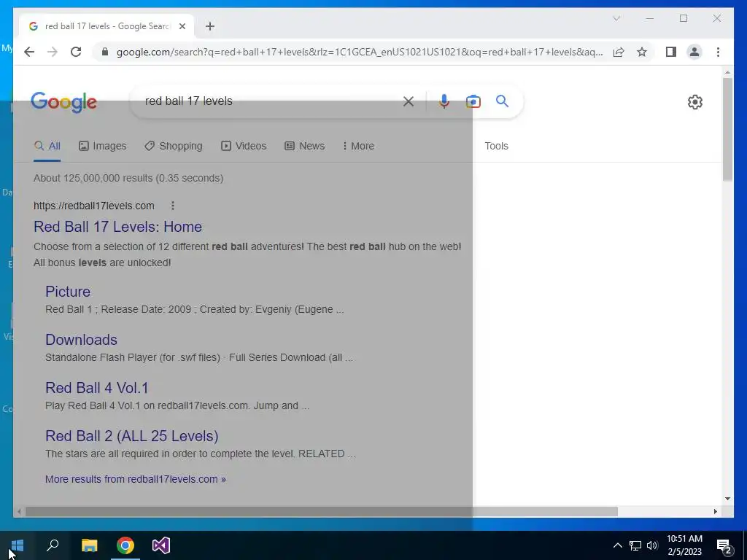747x560 pixels.
Task: Open the notification center
Action: point(724,546)
